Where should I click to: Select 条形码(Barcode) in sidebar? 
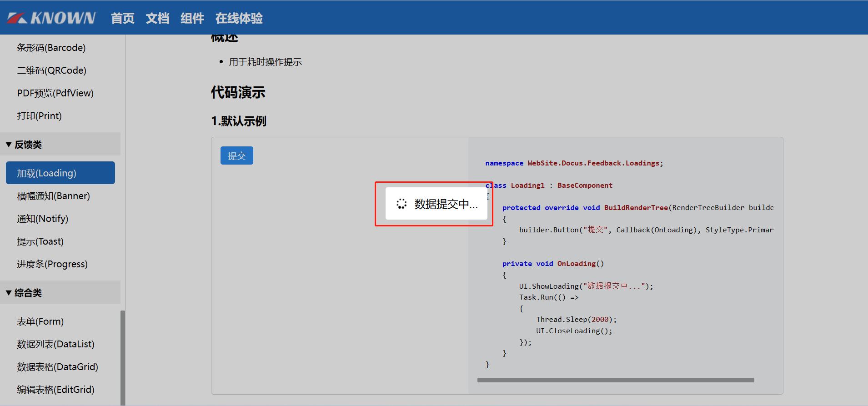click(51, 48)
